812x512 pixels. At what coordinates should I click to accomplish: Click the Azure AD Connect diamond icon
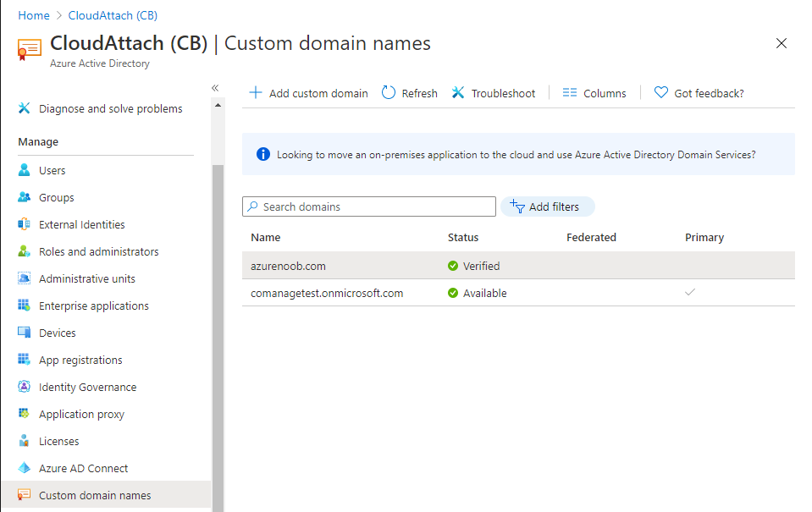pyautogui.click(x=24, y=468)
